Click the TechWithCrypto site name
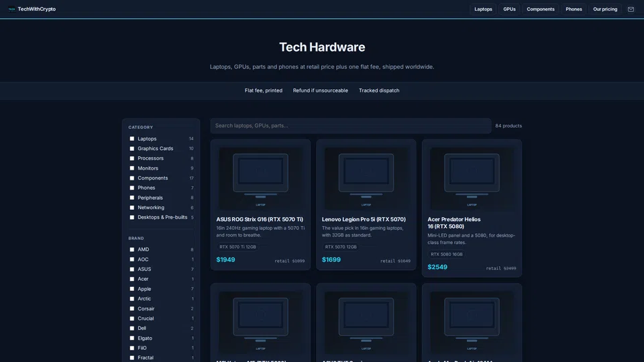Viewport: 644px width, 362px height. click(36, 9)
